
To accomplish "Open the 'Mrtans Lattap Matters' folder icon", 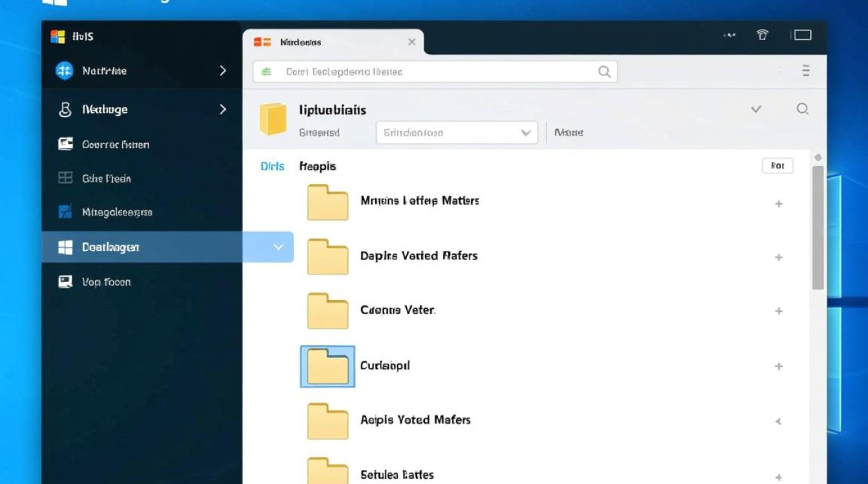I will [327, 202].
